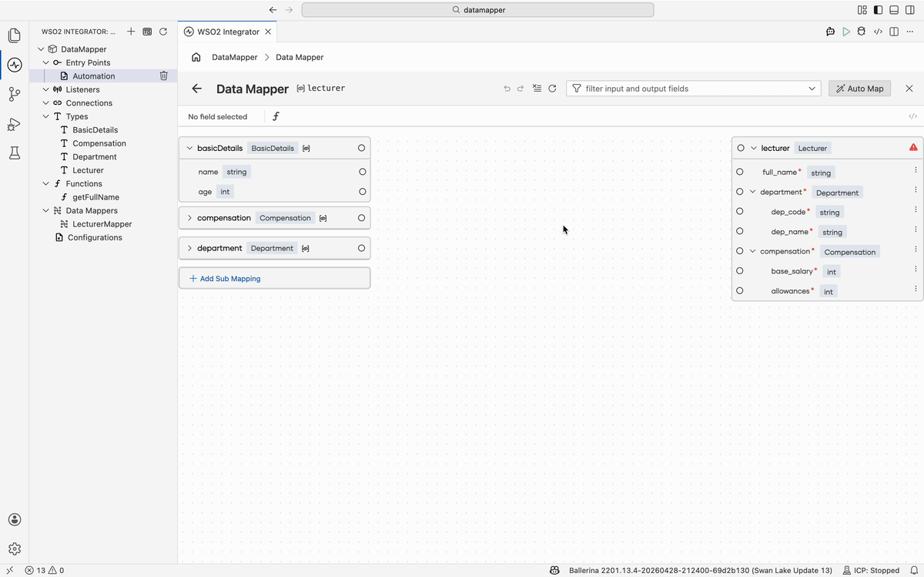Screen dimensions: 924x577
Task: Delete the Automation entry point with trash icon
Action: 163,75
